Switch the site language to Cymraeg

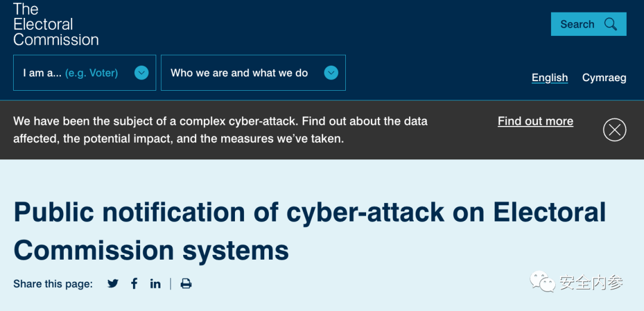point(604,78)
